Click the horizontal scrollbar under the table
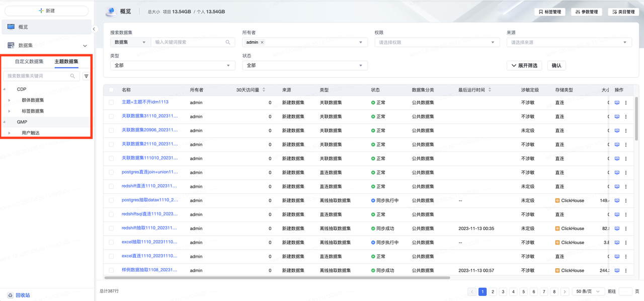Screen dimensions: 644x301 [x=277, y=277]
